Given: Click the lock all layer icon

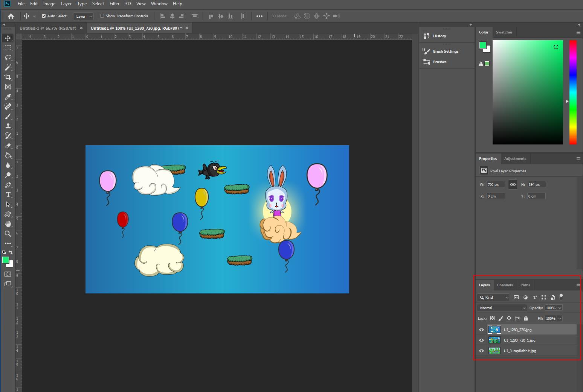Looking at the screenshot, I should pos(526,318).
